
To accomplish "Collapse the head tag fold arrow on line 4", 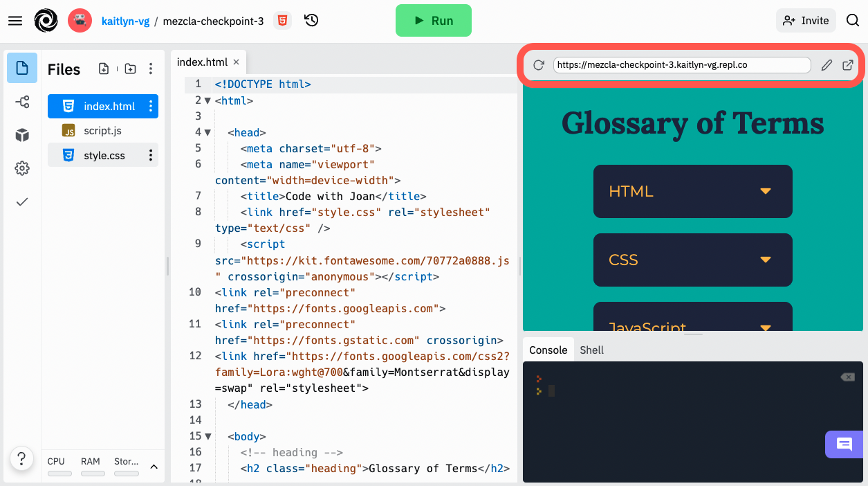I will 207,132.
